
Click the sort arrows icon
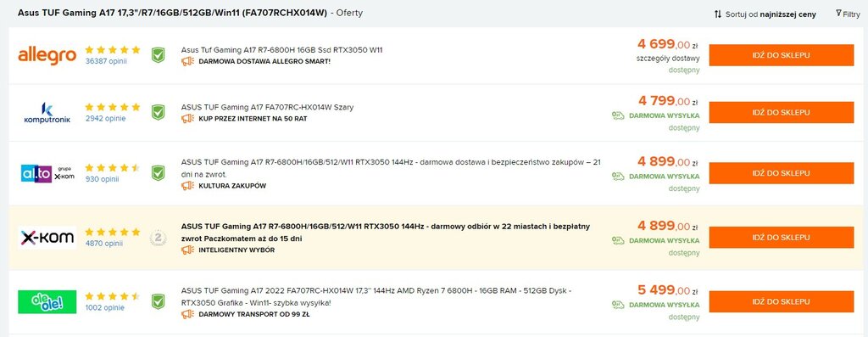pos(718,14)
